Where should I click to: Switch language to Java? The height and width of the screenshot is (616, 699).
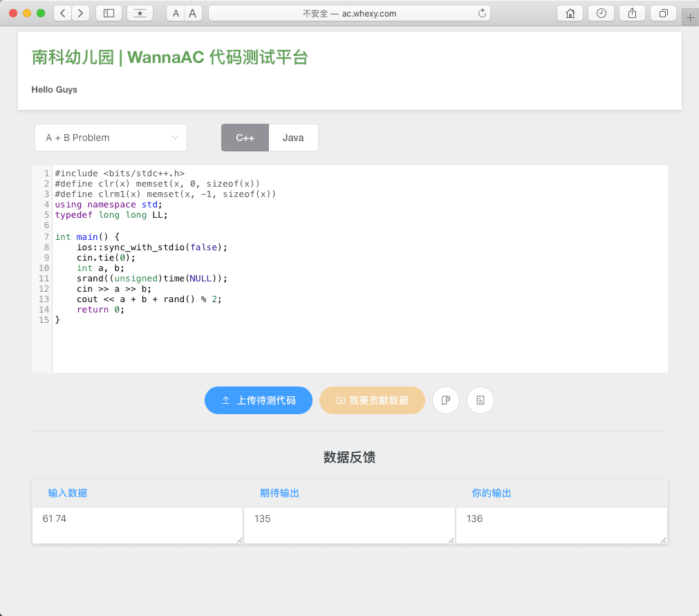coord(293,138)
